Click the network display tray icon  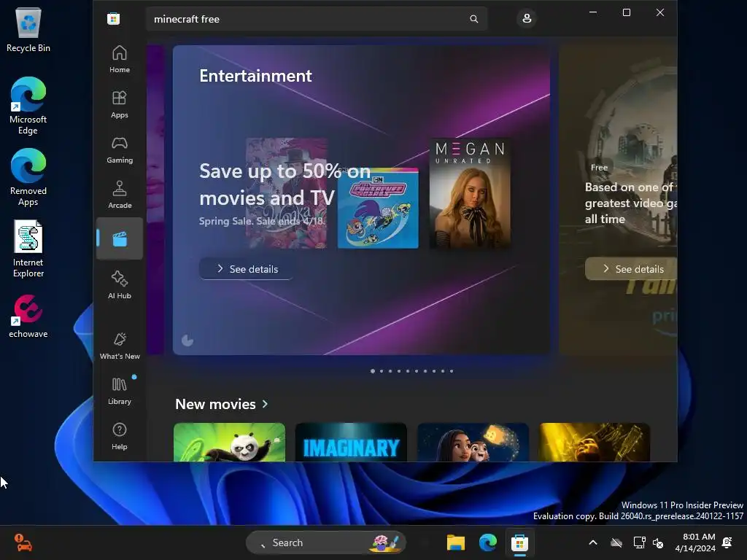point(639,542)
